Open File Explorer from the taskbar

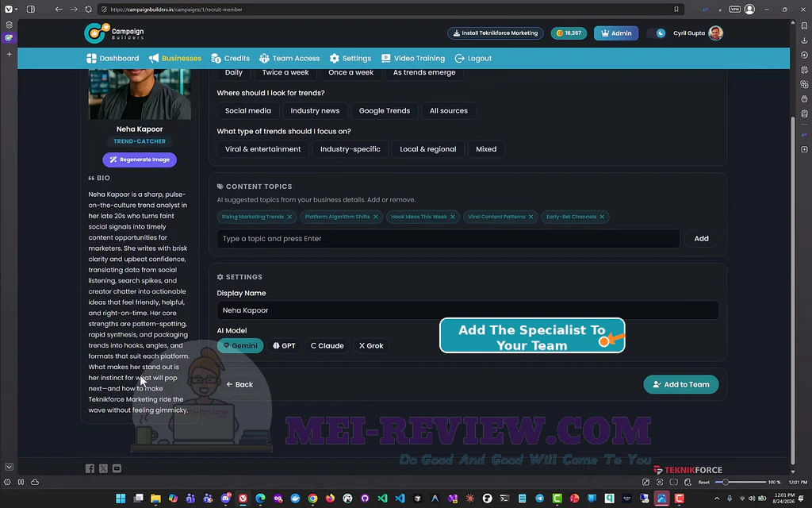155,498
